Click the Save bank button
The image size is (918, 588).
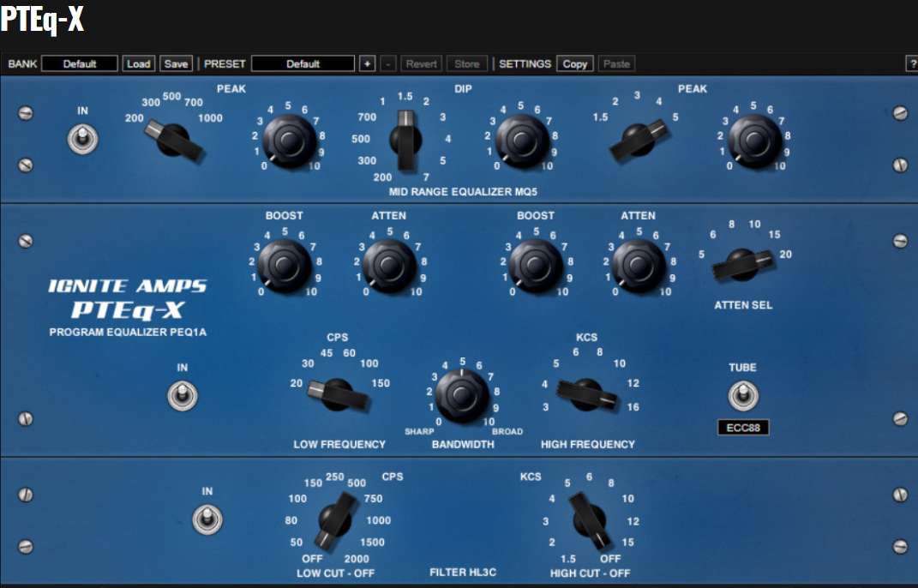(x=177, y=63)
